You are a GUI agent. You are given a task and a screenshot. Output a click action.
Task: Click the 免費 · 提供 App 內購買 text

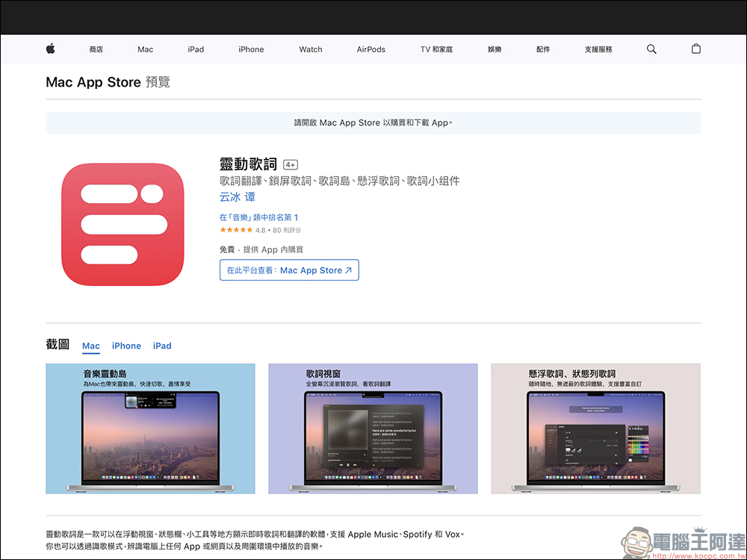coord(261,249)
